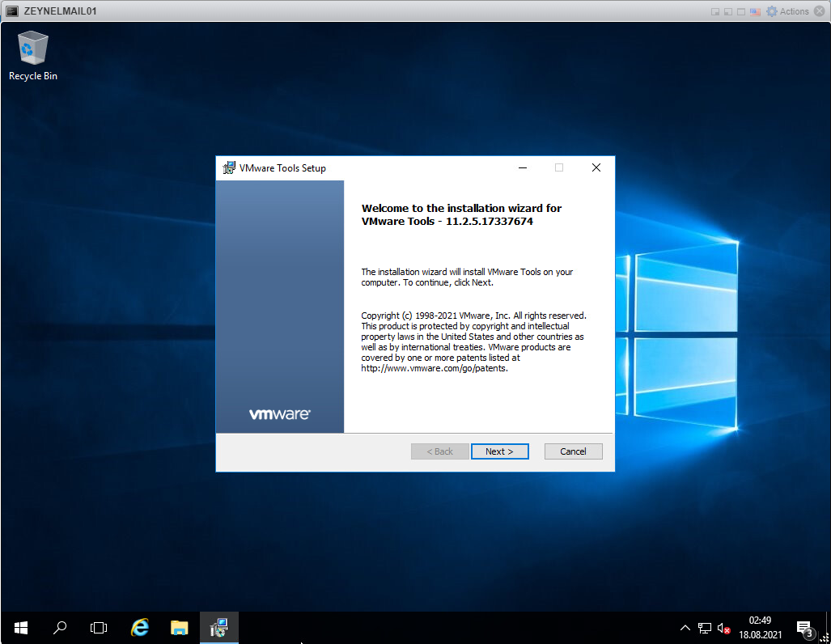Click second console window size icon

pyautogui.click(x=728, y=11)
